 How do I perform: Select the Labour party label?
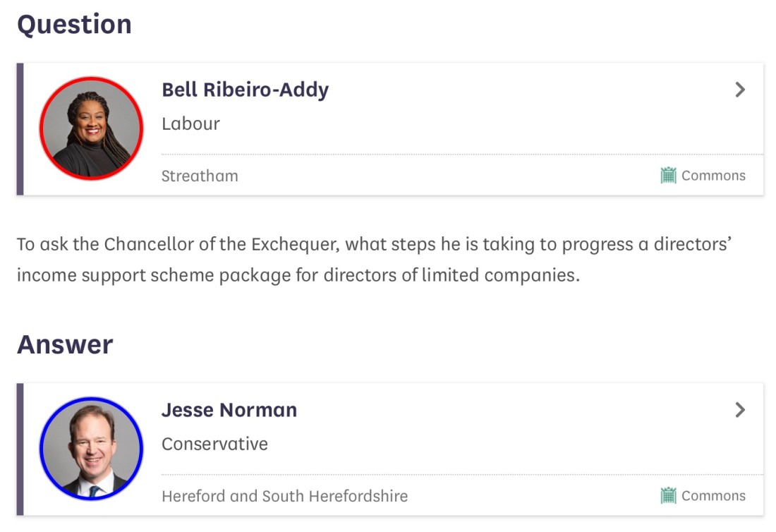[190, 123]
